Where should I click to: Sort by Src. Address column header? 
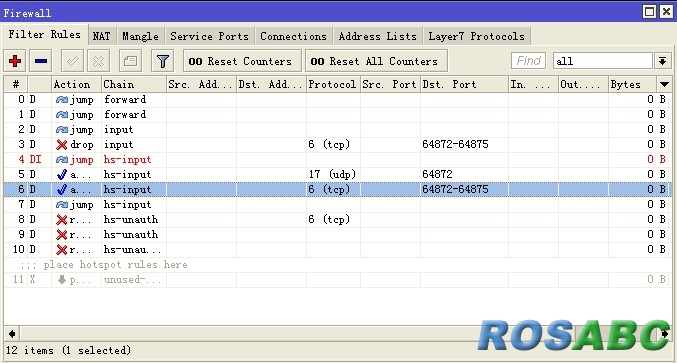click(201, 84)
